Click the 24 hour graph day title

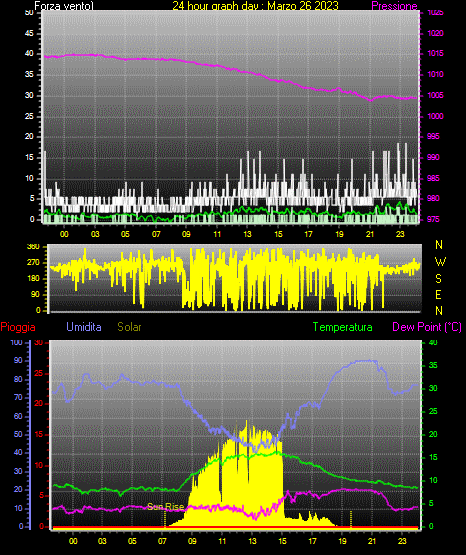click(x=255, y=6)
